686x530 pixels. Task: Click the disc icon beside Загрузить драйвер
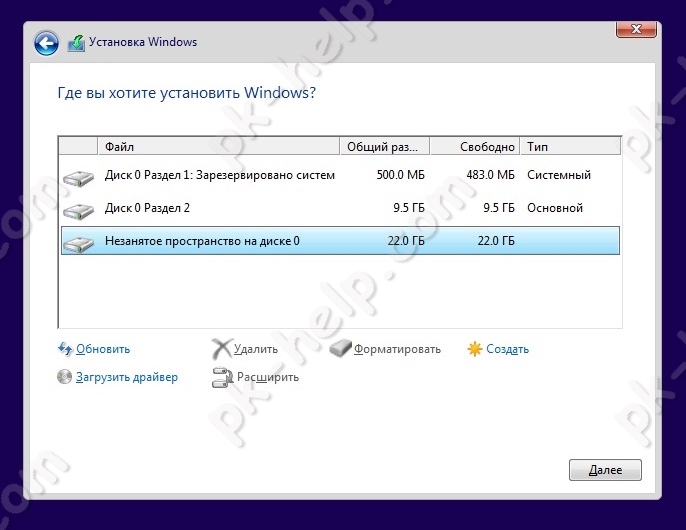point(64,376)
